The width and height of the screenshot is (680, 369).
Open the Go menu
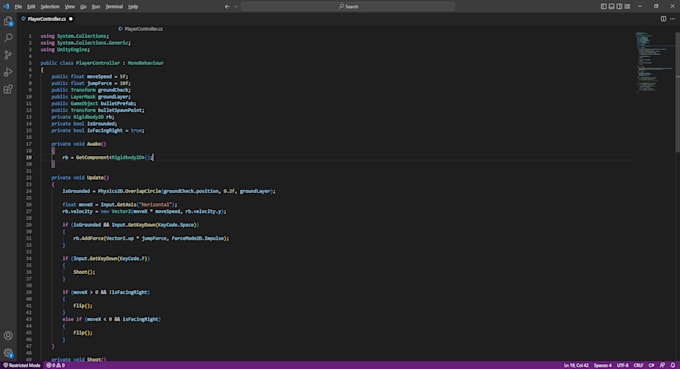83,7
